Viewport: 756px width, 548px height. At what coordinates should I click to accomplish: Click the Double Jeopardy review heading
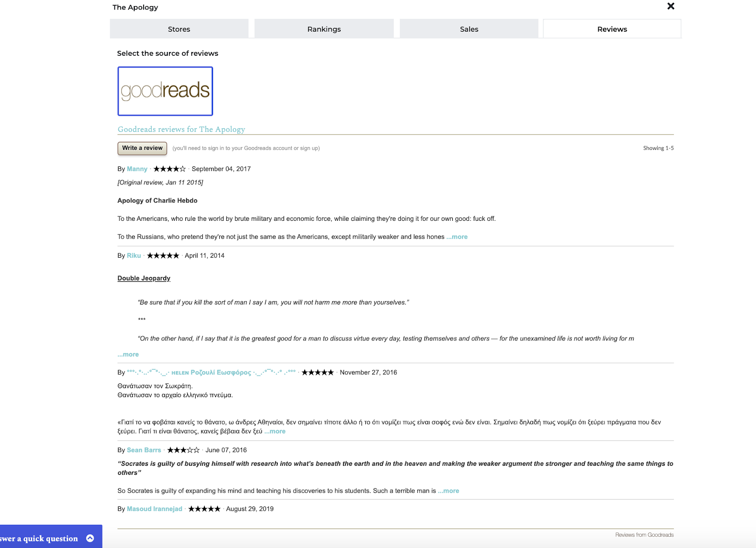(144, 278)
